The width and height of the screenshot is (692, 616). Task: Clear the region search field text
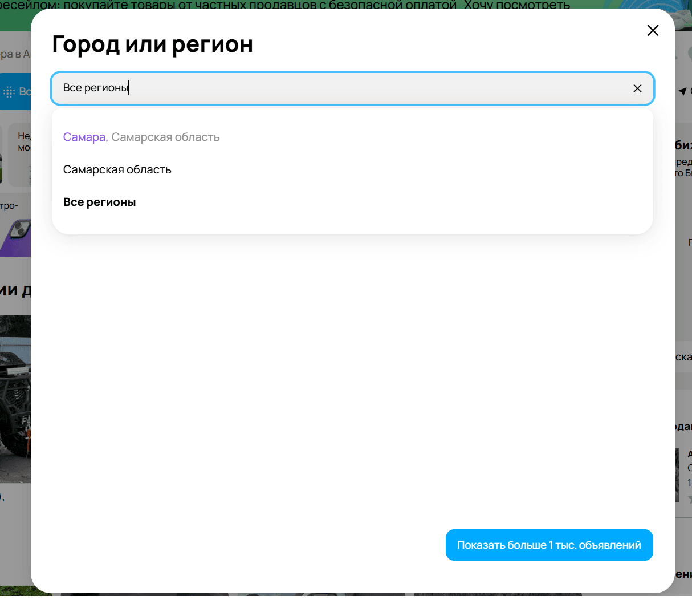[x=637, y=88]
